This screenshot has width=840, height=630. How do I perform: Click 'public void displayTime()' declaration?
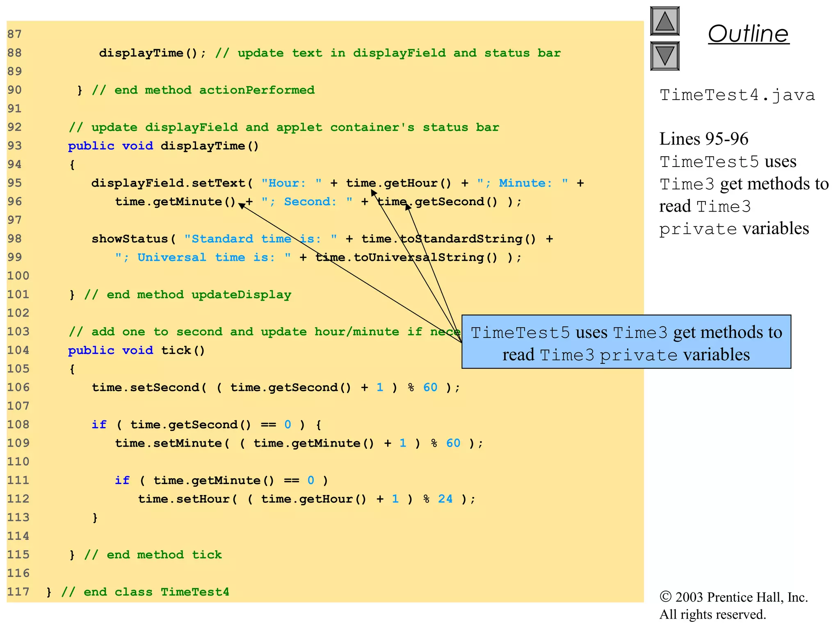point(163,146)
